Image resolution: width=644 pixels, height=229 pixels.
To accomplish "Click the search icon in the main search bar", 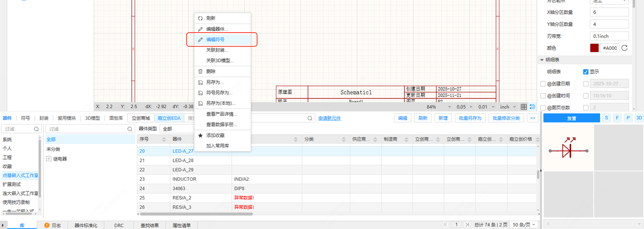I will tap(310, 118).
